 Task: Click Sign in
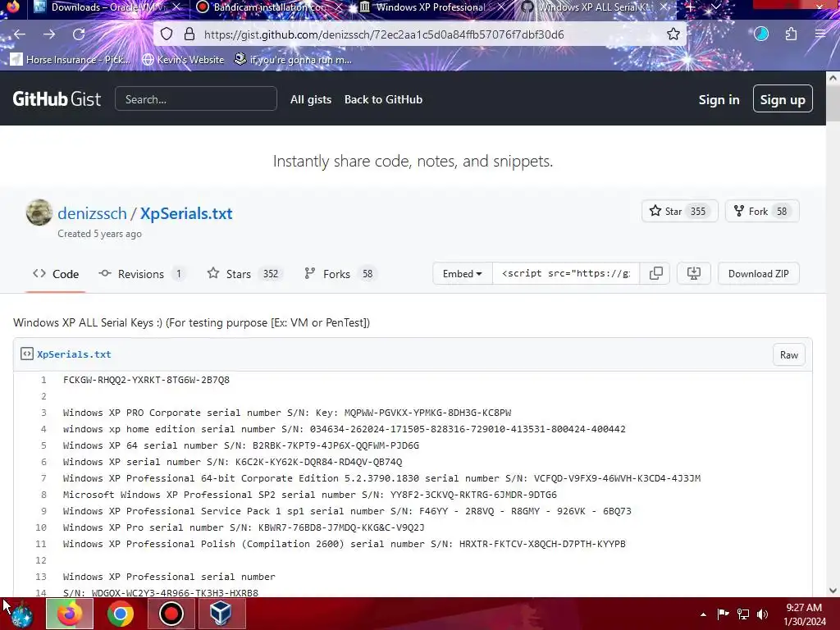pos(719,99)
